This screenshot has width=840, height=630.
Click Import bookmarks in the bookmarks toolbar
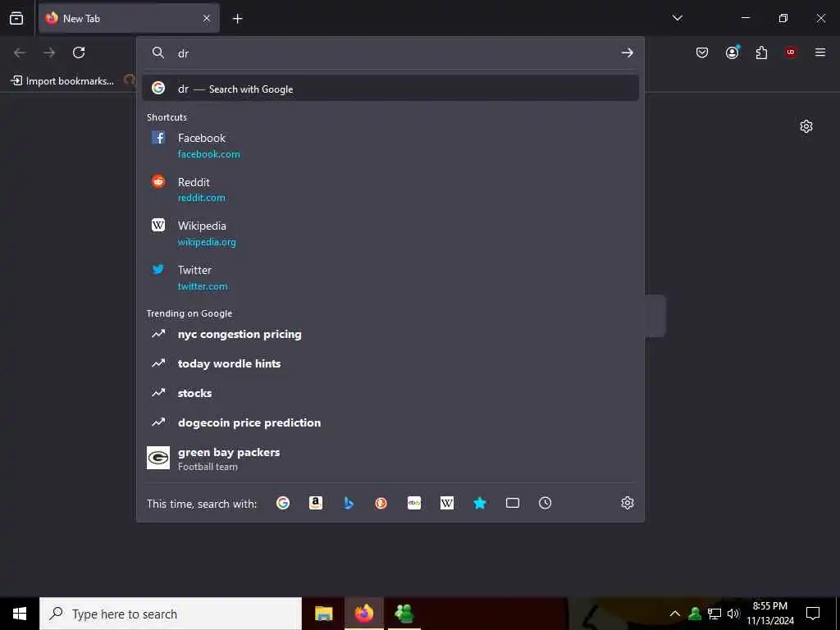coord(62,81)
